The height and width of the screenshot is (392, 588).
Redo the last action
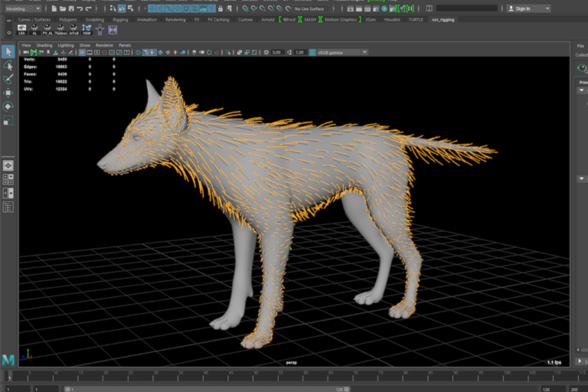pos(89,8)
